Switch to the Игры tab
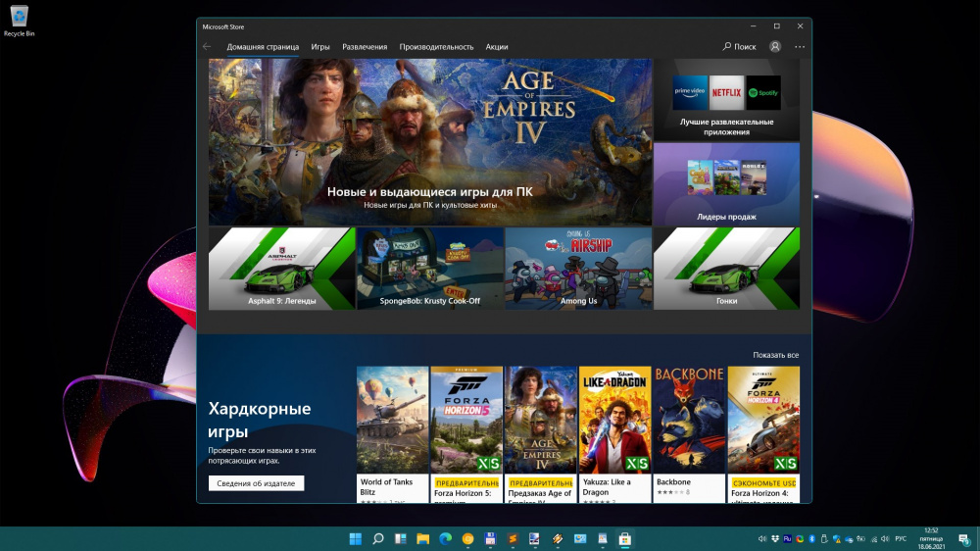The height and width of the screenshot is (551, 980). click(320, 46)
